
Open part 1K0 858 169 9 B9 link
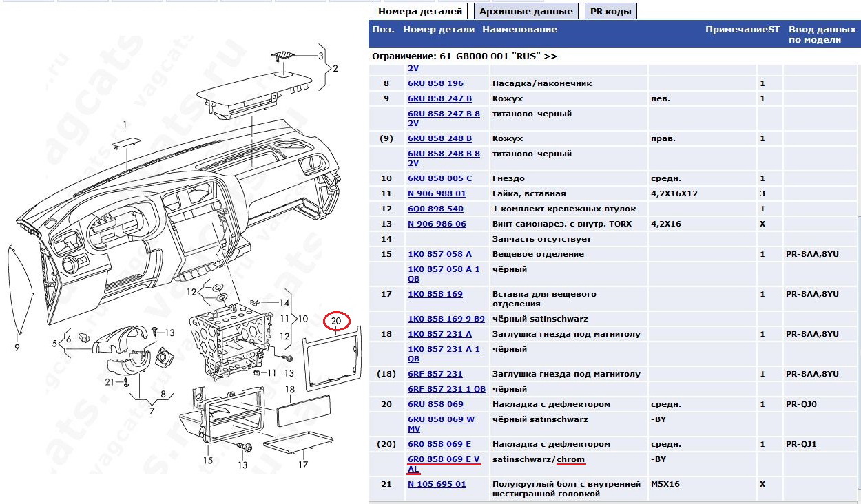click(x=446, y=319)
